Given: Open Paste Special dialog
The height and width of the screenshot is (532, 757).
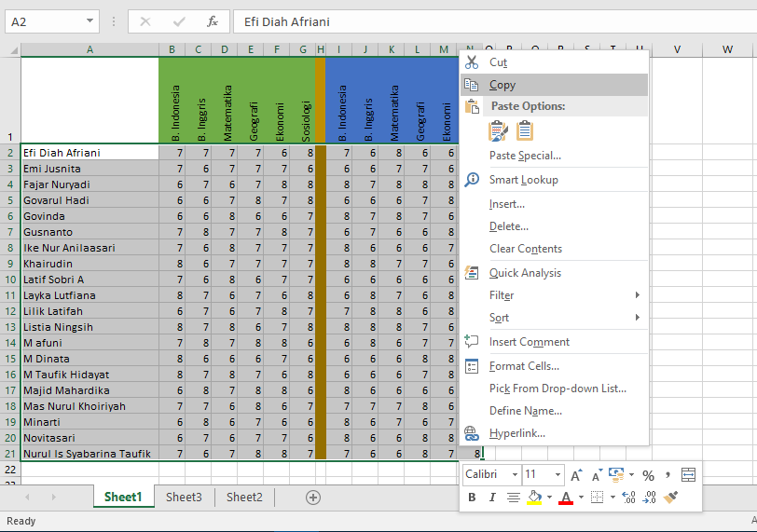Looking at the screenshot, I should (554, 156).
